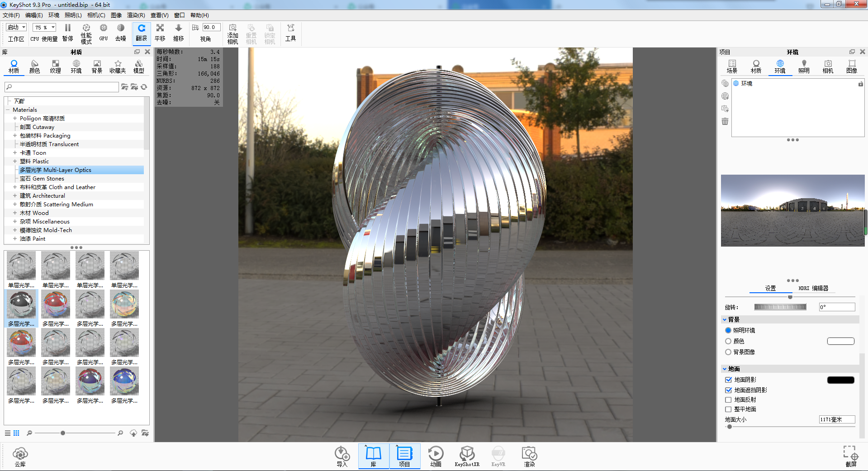The height and width of the screenshot is (471, 868).
Task: Collapse the Ground (地面) section
Action: 725,369
